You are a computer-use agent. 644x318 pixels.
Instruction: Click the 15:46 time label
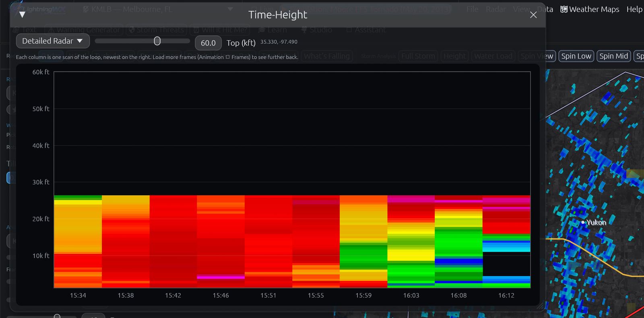pyautogui.click(x=221, y=295)
